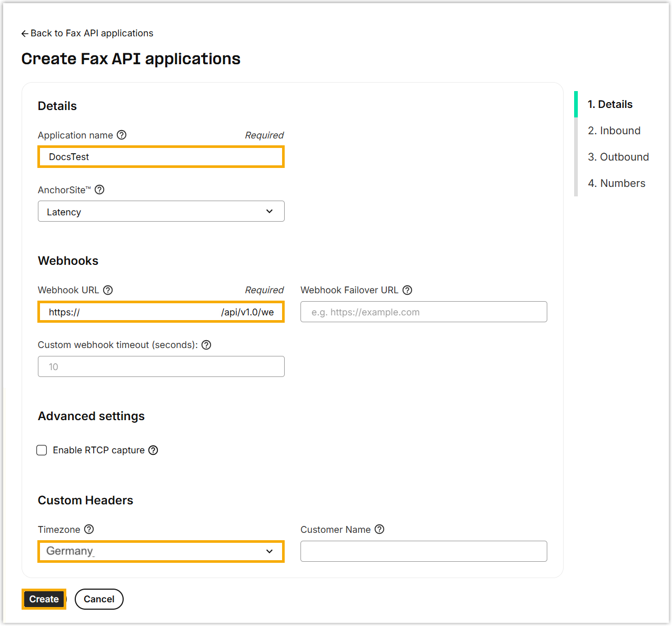
Task: Click the AnchorSite help icon
Action: [99, 190]
